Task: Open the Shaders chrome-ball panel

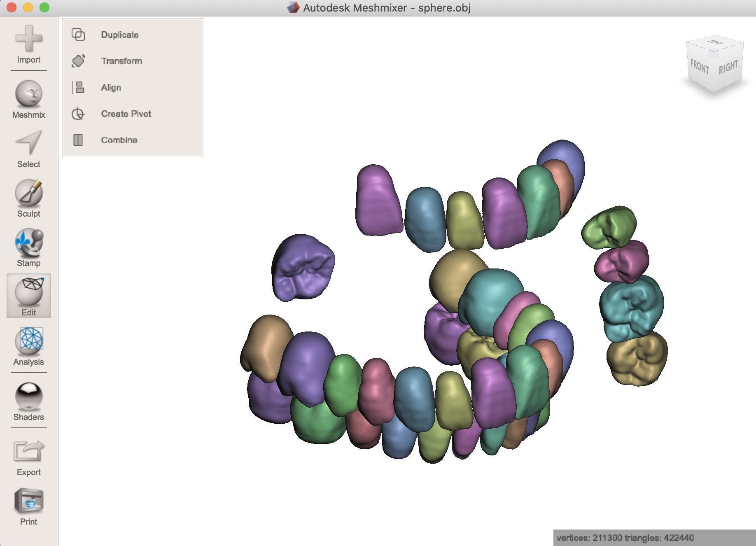Action: pyautogui.click(x=28, y=401)
